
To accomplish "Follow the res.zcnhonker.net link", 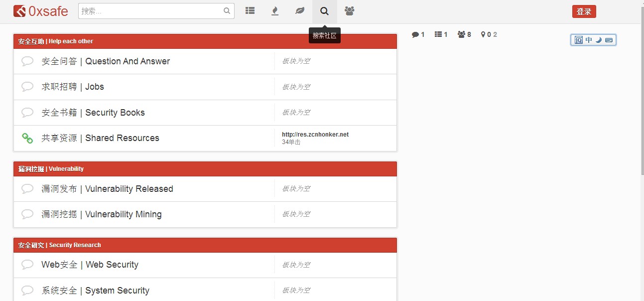I will click(x=315, y=135).
